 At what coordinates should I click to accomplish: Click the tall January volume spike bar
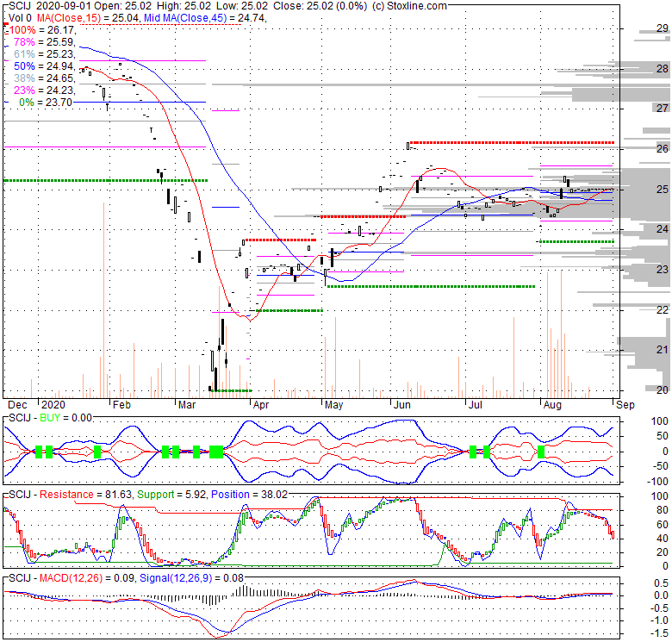coord(103,300)
